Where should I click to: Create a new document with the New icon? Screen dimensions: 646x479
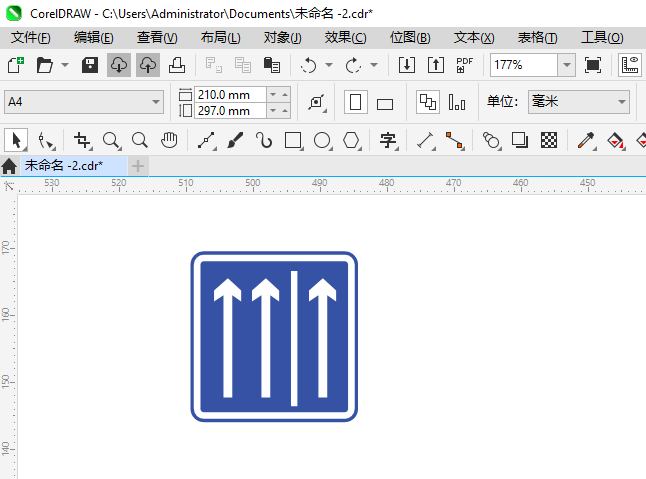point(16,65)
